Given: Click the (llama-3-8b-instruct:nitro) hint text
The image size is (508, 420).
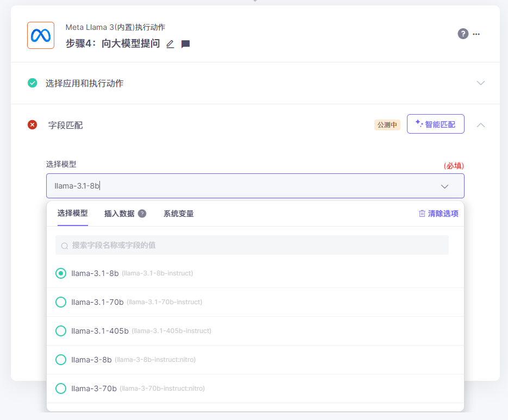Looking at the screenshot, I should [x=155, y=360].
